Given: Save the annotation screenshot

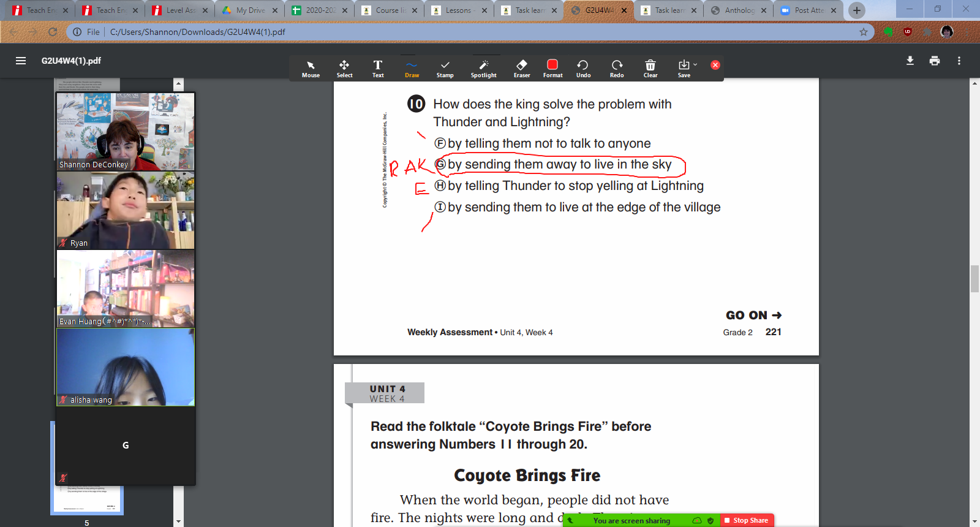Looking at the screenshot, I should coord(684,69).
